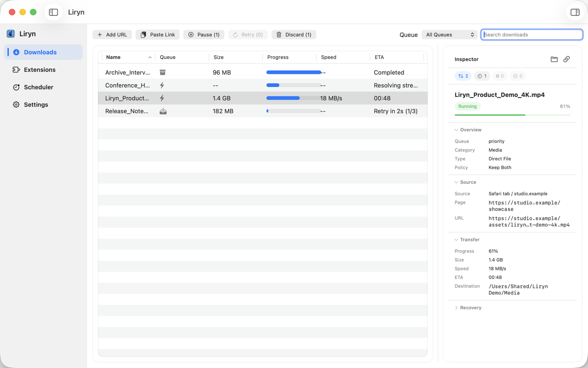Click the 'Completed' ETA cell
588x368 pixels.
click(389, 72)
